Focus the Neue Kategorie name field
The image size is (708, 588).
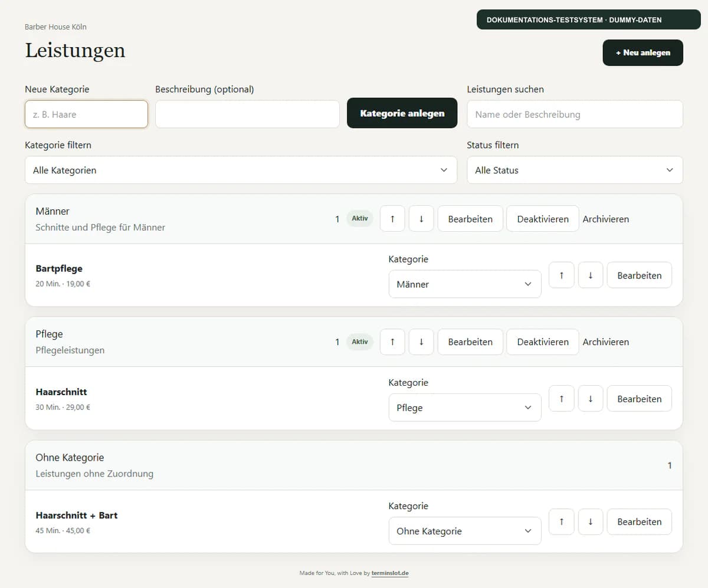tap(86, 114)
